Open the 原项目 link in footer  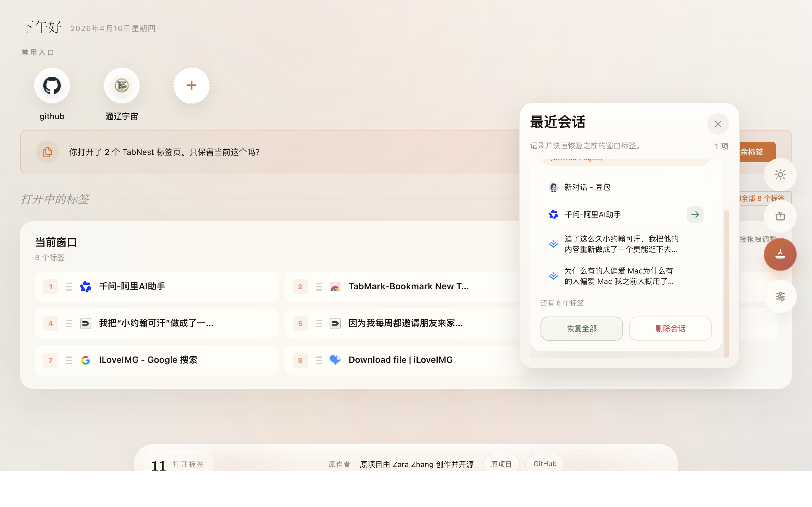click(501, 464)
